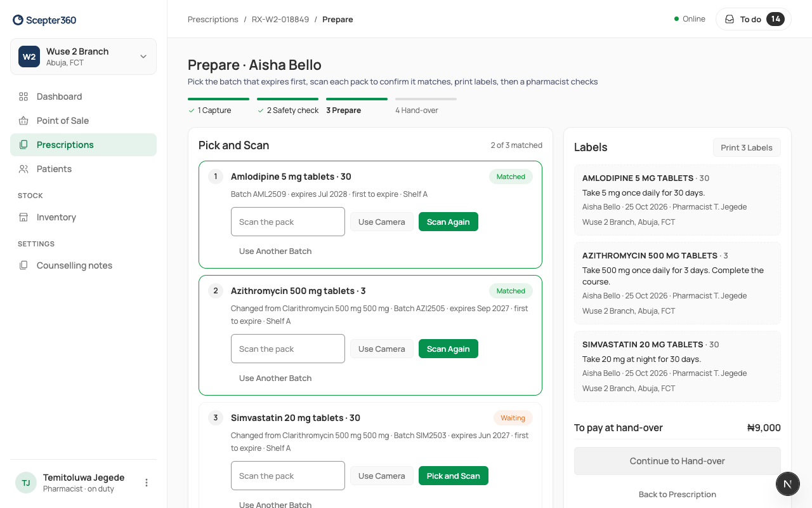Click the Amlodipine scan the pack field
The width and height of the screenshot is (812, 508).
pos(288,222)
